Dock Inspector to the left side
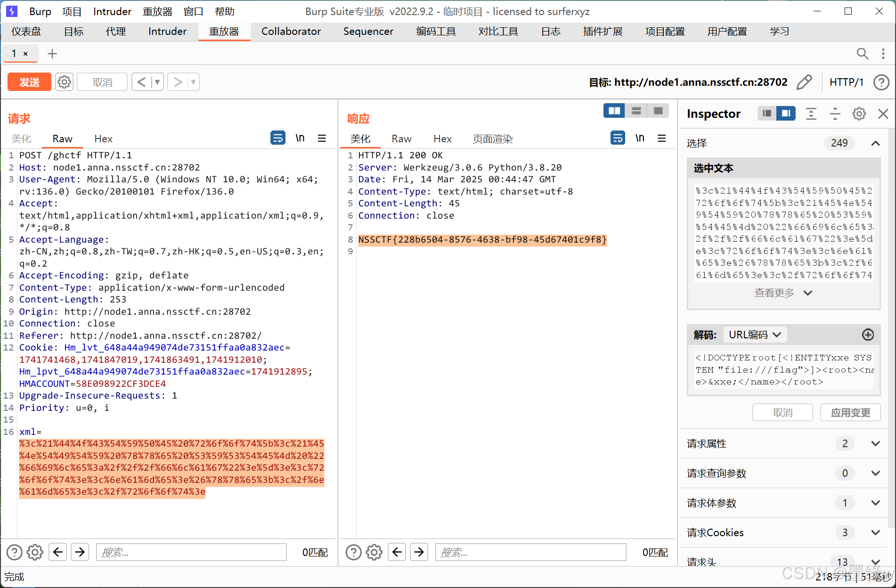896x588 pixels. coord(767,114)
